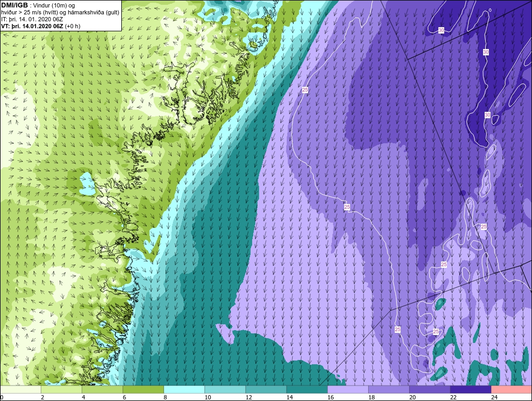Click the legend scale value '22'
The width and height of the screenshot is (532, 401).
coord(453,397)
